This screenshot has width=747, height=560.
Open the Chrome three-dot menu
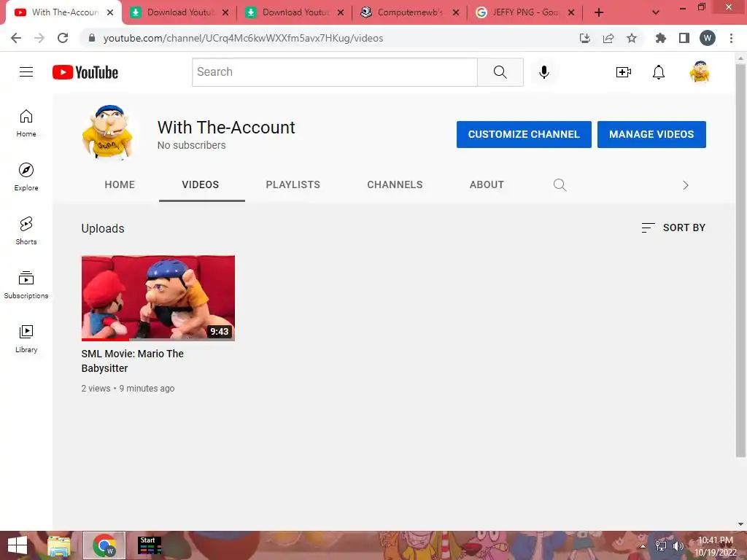point(731,38)
